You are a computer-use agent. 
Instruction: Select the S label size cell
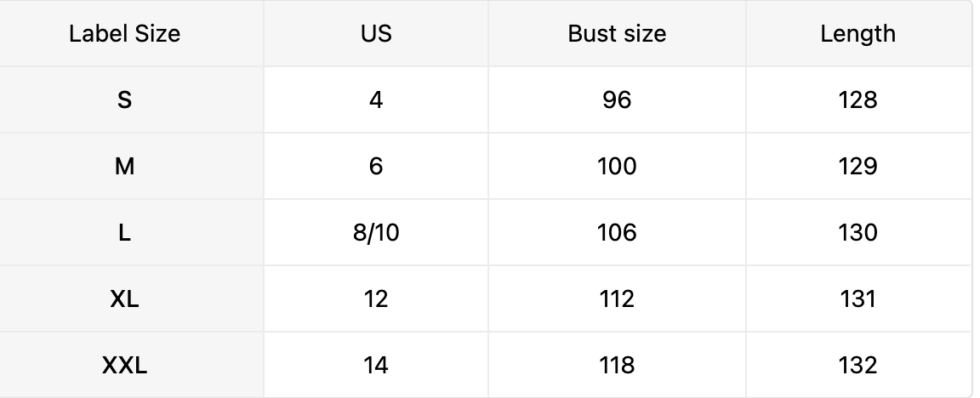pos(124,100)
